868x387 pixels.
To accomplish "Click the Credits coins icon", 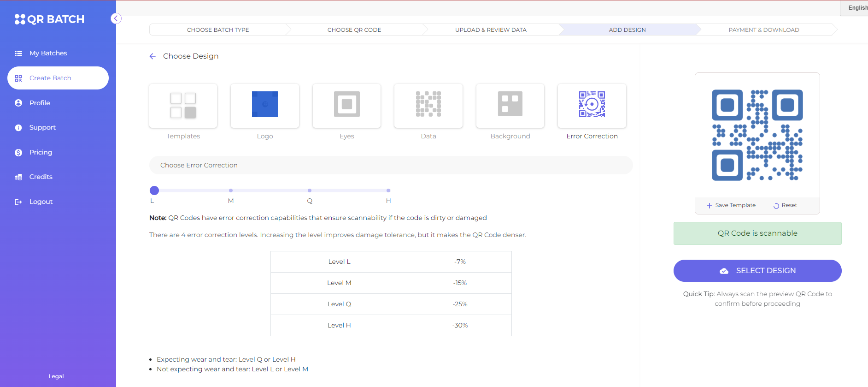I will (x=18, y=177).
